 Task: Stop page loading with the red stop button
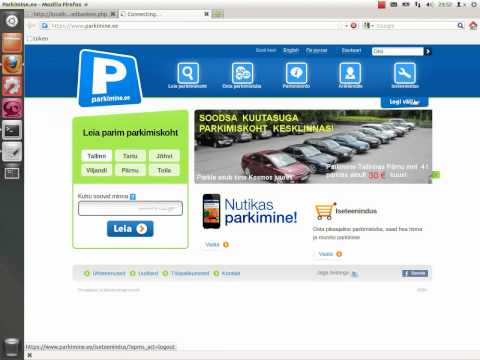point(354,26)
